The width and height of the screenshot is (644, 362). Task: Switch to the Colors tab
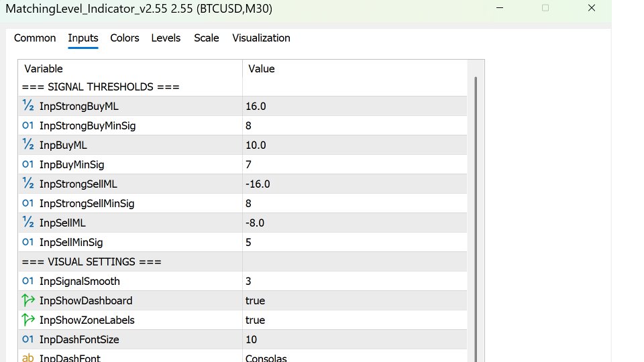point(125,38)
